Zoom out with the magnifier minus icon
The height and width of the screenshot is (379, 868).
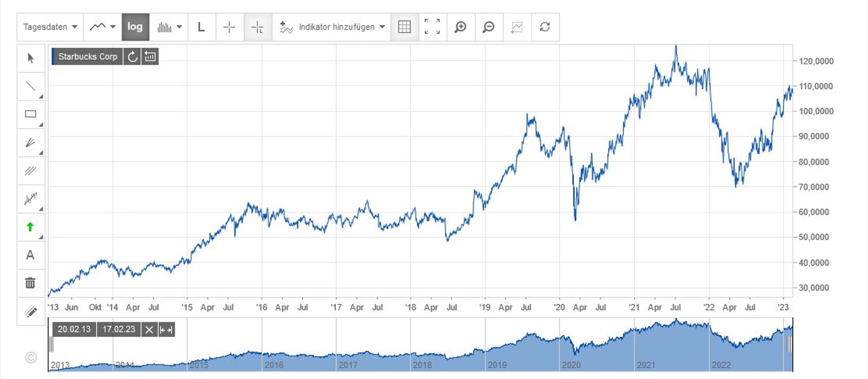click(489, 27)
